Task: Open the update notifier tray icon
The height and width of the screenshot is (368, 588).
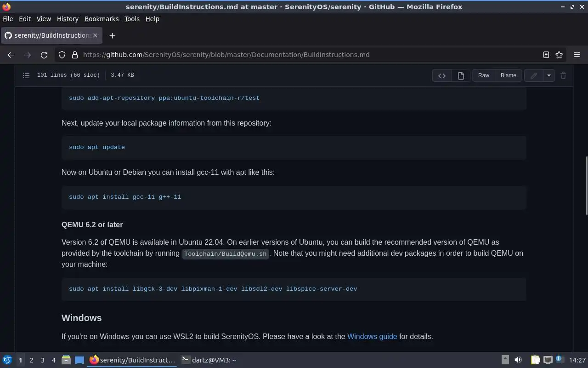Action: [x=560, y=360]
